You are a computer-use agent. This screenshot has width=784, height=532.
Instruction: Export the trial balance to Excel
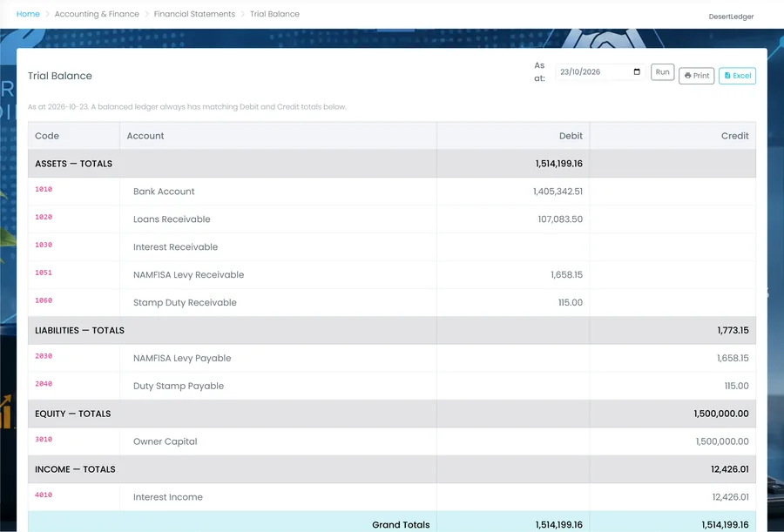click(738, 76)
